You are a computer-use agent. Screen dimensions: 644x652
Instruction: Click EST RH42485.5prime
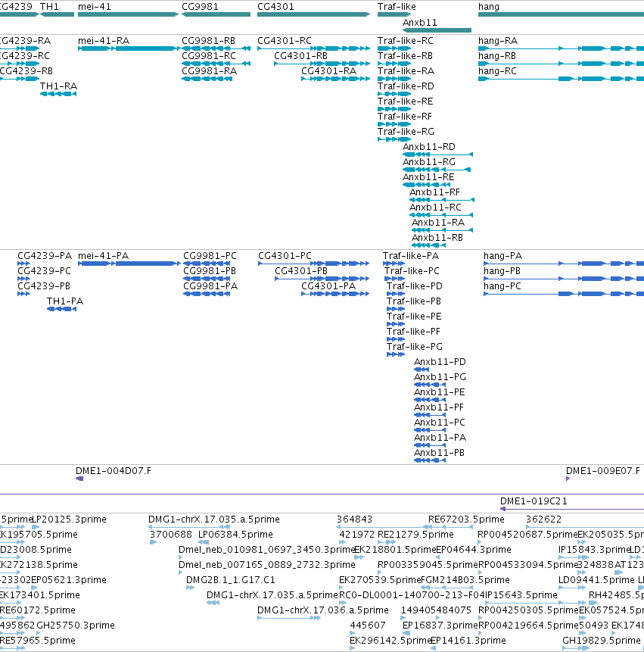pyautogui.click(x=616, y=595)
